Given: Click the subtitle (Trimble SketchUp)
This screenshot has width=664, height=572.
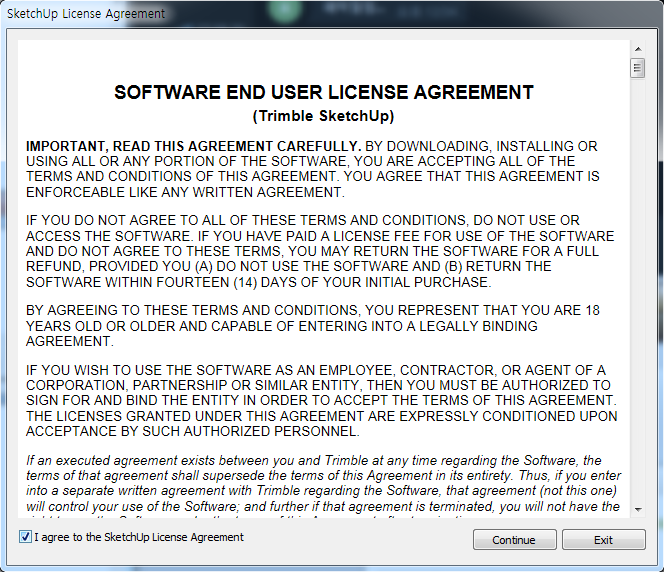Looking at the screenshot, I should coord(324,116).
